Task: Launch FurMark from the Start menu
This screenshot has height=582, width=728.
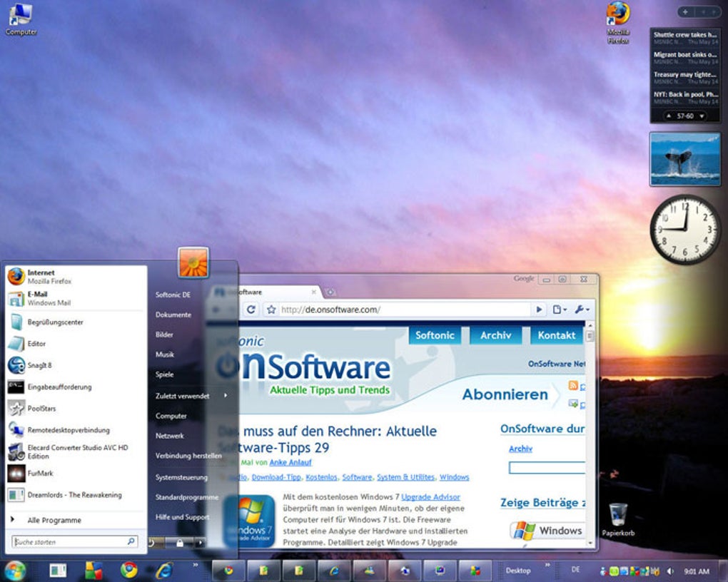Action: click(74, 474)
